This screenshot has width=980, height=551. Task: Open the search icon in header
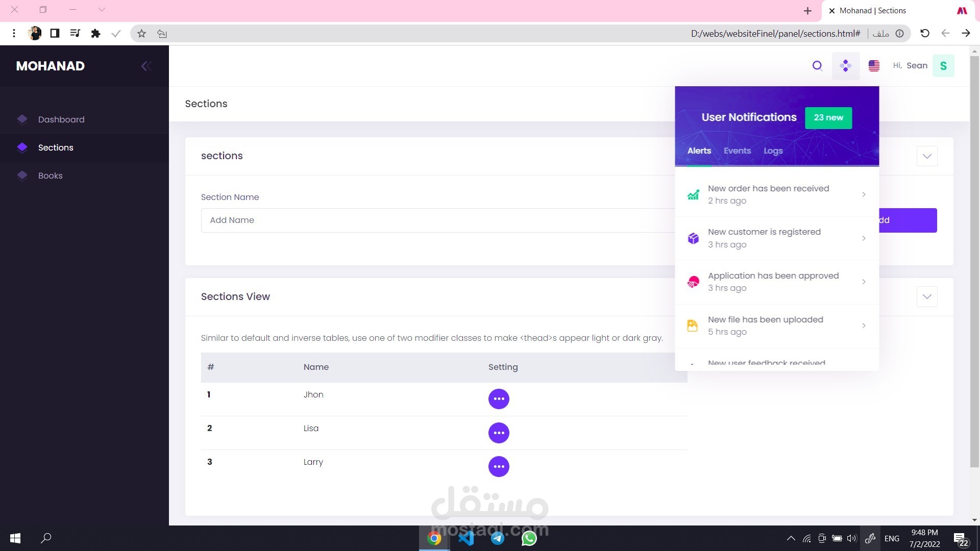point(817,66)
